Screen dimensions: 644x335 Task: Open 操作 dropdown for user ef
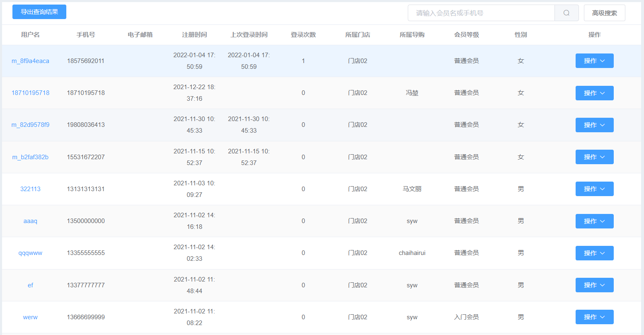(595, 285)
